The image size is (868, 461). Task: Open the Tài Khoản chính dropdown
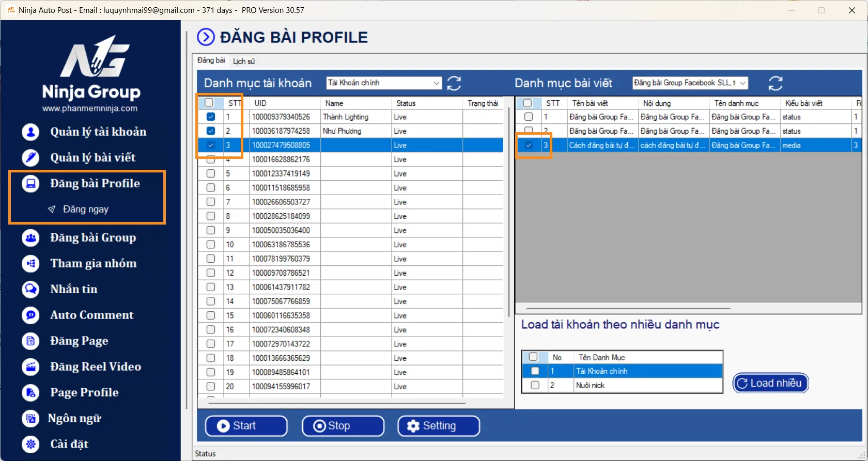tap(436, 83)
